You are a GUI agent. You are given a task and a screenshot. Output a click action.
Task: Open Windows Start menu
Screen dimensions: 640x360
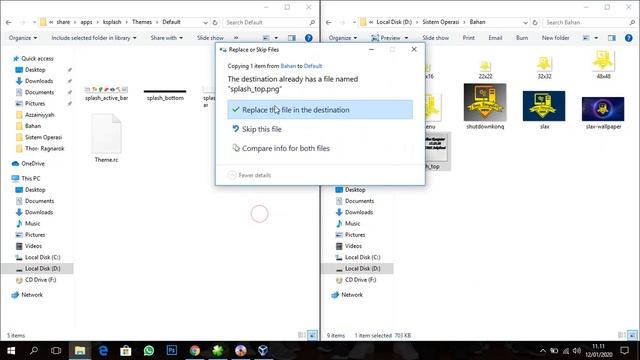pos(11,351)
